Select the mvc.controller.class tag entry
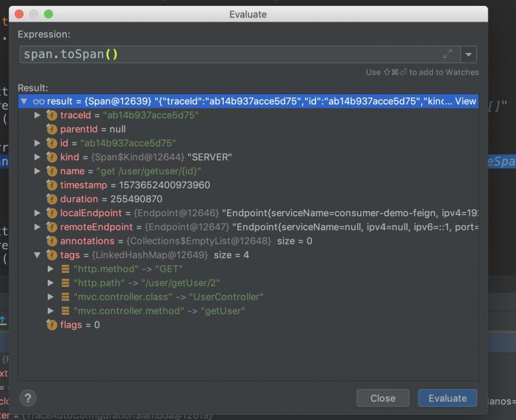 168,297
